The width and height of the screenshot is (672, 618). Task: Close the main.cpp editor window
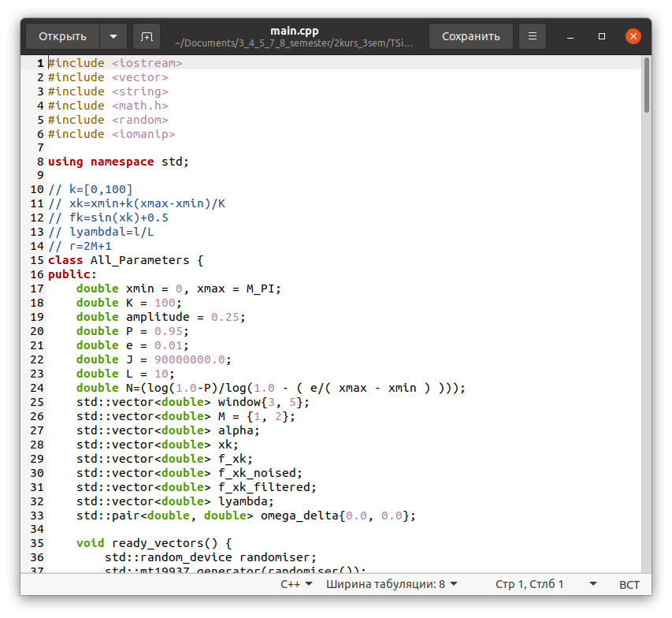pos(632,36)
